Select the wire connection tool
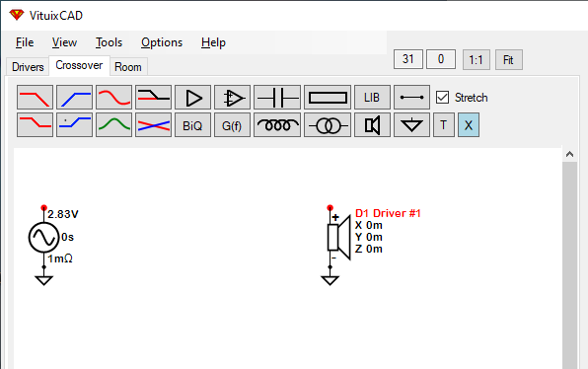The width and height of the screenshot is (588, 369). [x=411, y=98]
